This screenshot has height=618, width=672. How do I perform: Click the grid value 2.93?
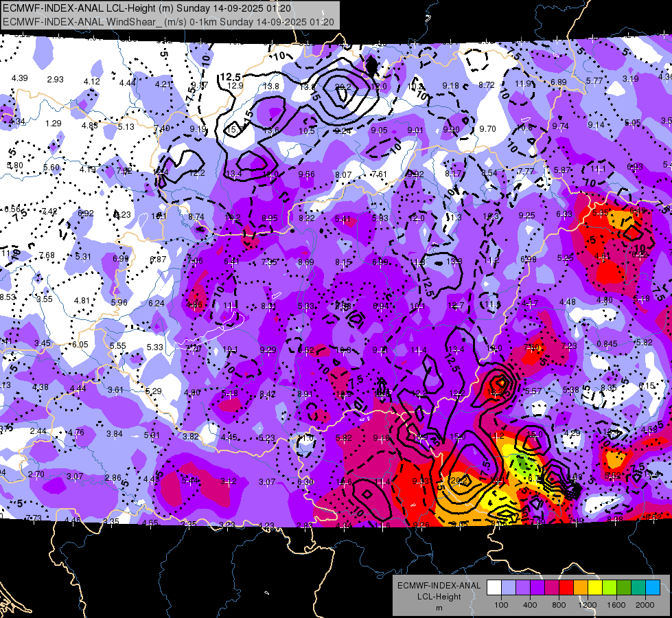[56, 80]
